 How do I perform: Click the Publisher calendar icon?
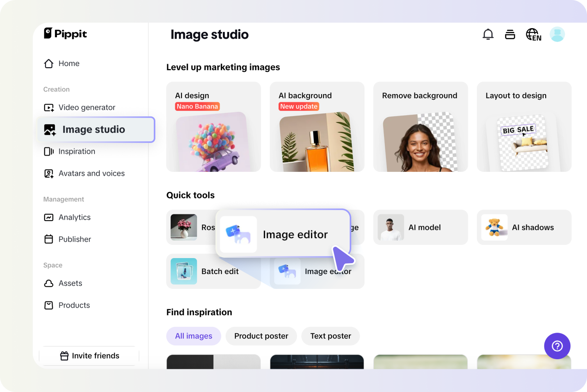pyautogui.click(x=49, y=239)
